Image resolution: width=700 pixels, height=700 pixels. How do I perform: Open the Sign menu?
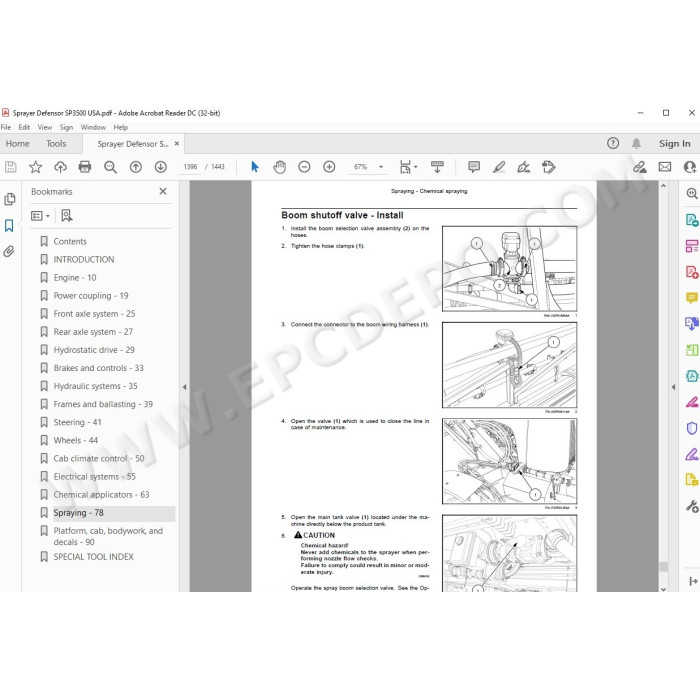(66, 127)
